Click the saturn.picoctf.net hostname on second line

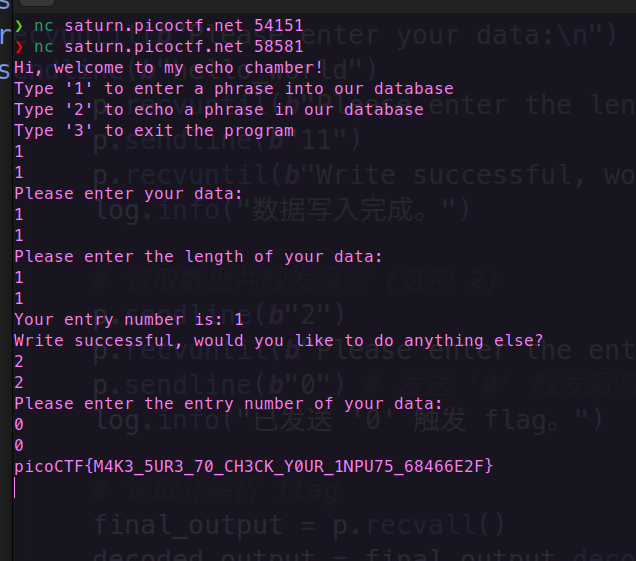point(154,47)
